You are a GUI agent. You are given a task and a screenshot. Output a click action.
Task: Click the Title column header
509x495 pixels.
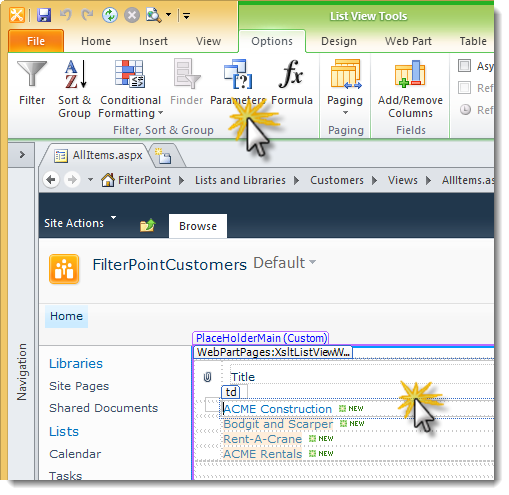coord(243,377)
